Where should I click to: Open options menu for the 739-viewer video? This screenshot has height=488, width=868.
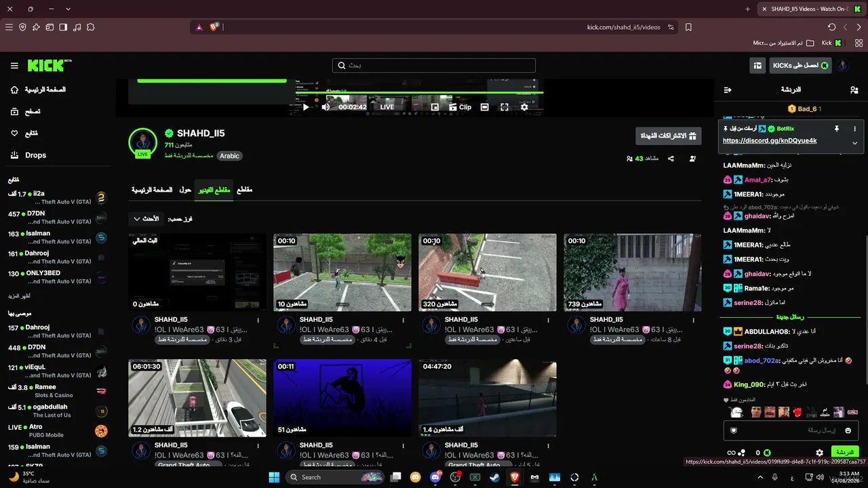(693, 320)
